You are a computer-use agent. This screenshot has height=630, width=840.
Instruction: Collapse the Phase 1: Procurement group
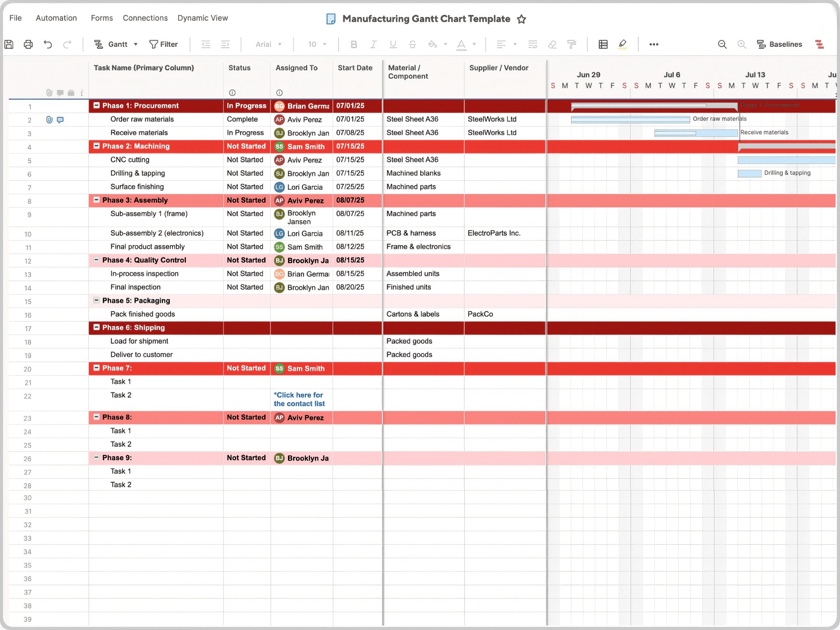tap(96, 105)
